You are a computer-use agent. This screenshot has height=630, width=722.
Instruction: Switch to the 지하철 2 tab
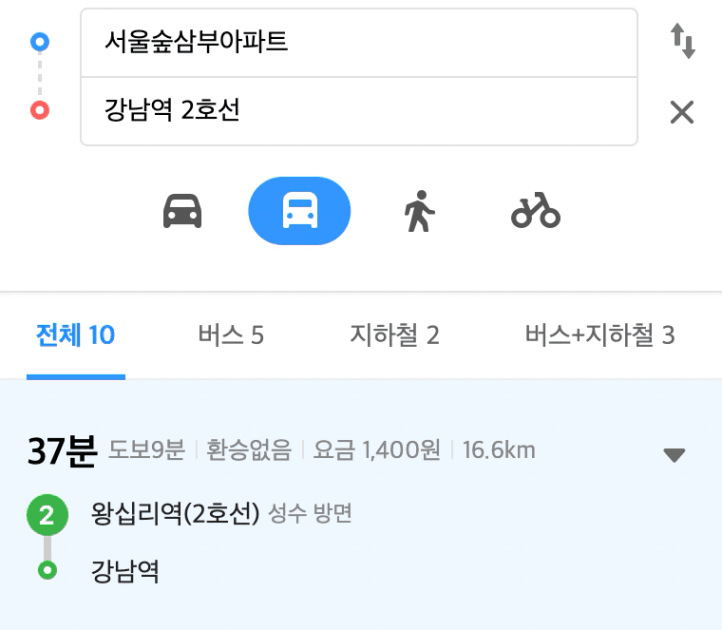tap(395, 335)
